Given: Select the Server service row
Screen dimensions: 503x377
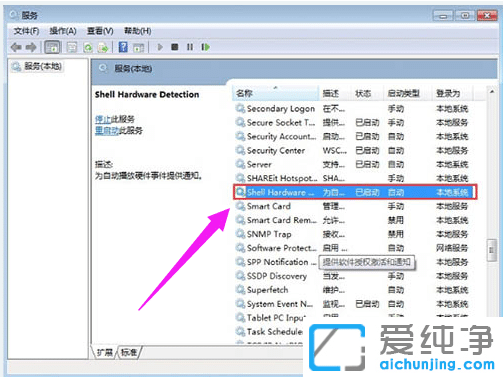Looking at the screenshot, I should [354, 164].
